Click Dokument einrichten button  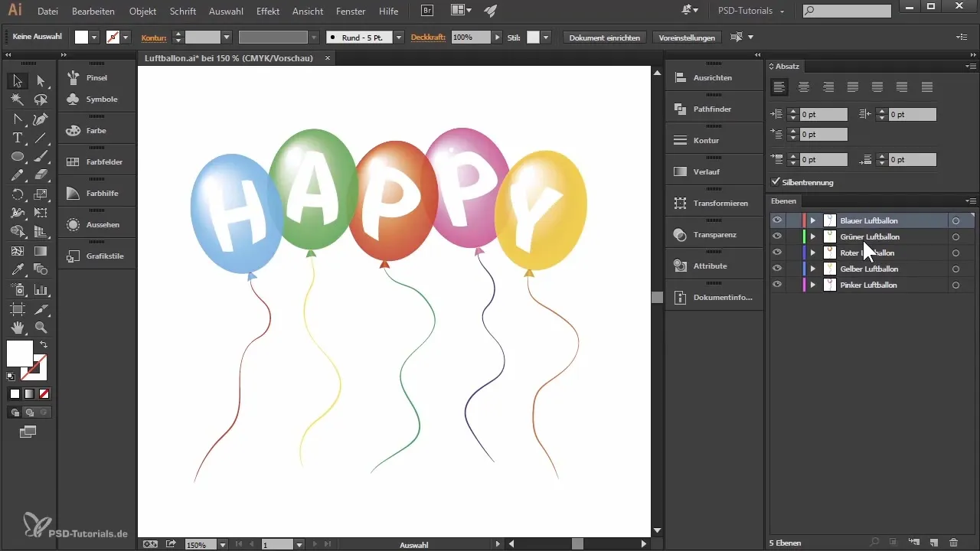coord(605,37)
